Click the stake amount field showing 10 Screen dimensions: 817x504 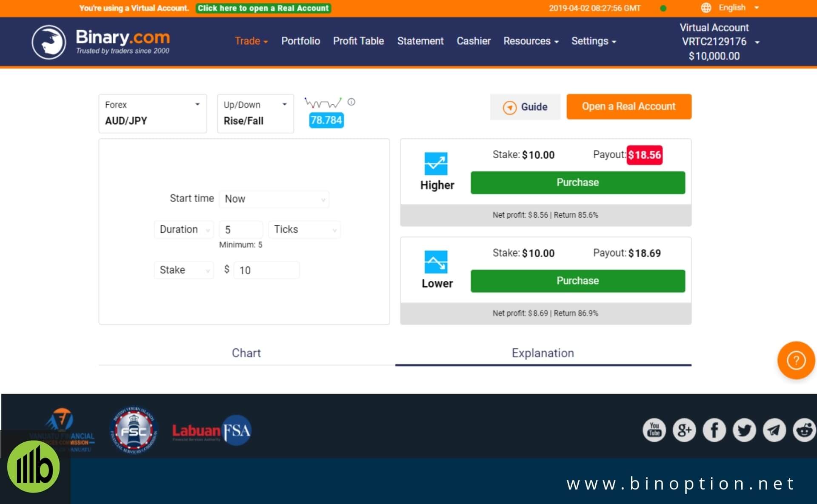(x=266, y=270)
